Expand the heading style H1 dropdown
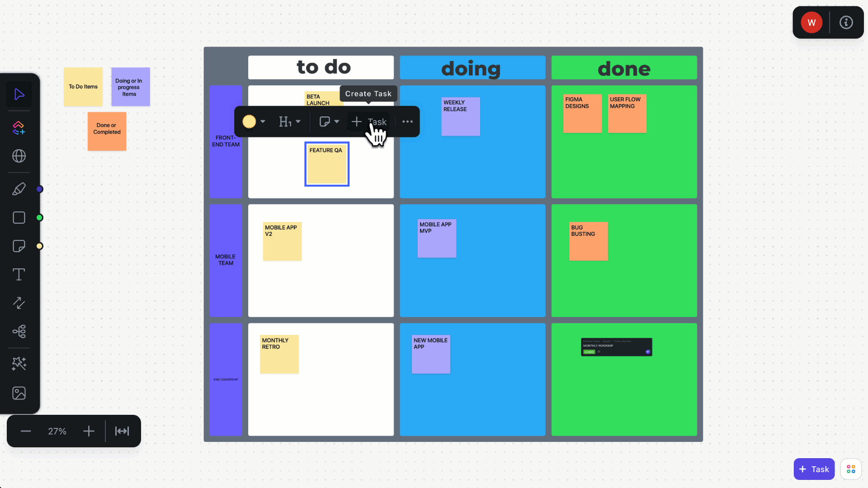Viewport: 868px width, 488px height. 297,122
